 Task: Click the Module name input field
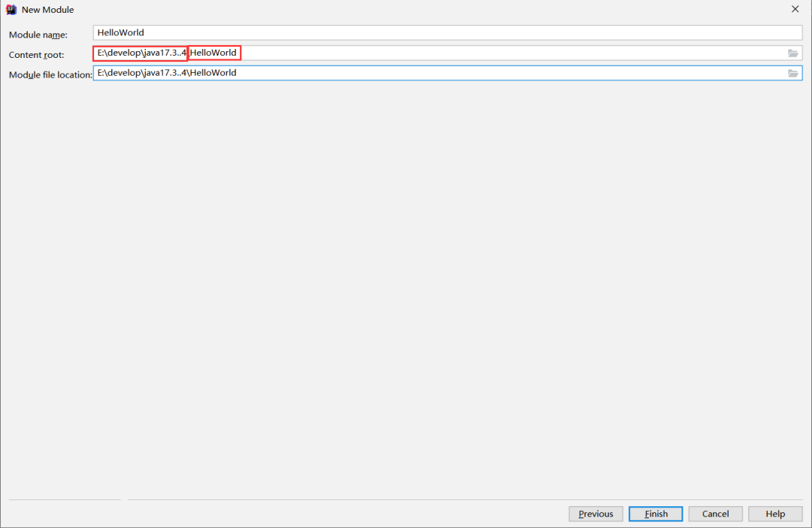(x=447, y=32)
